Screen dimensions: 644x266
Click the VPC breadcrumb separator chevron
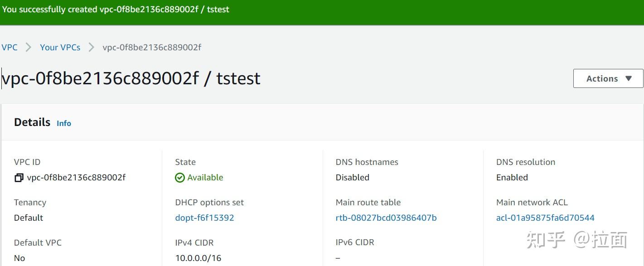click(28, 47)
